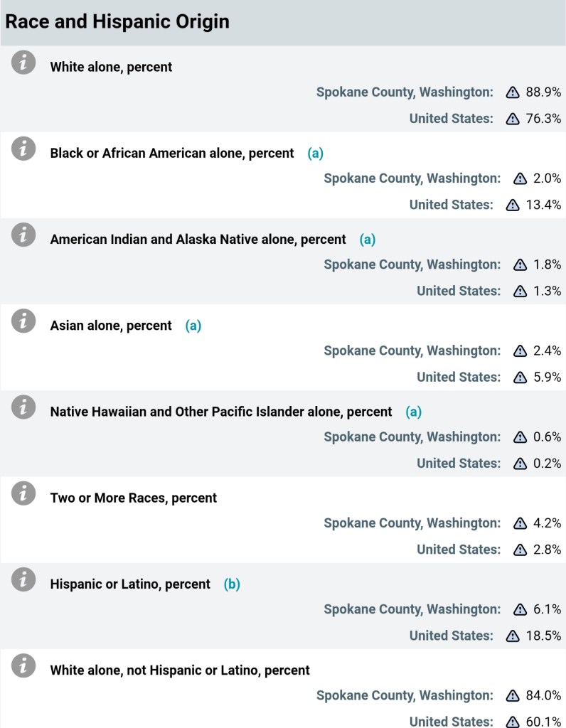The width and height of the screenshot is (566, 728).
Task: Open footnote (a) beside American Indian and Alaska Native
Action: [367, 240]
